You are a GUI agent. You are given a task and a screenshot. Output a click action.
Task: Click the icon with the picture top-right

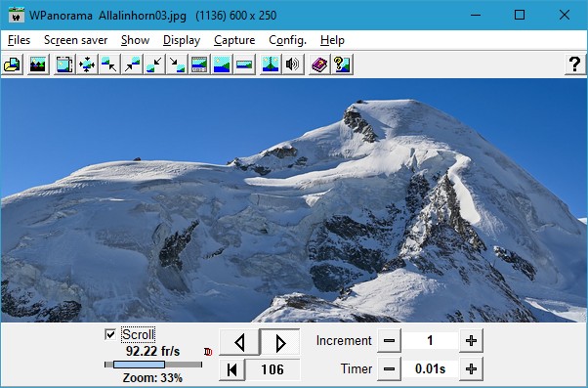pyautogui.click(x=132, y=65)
